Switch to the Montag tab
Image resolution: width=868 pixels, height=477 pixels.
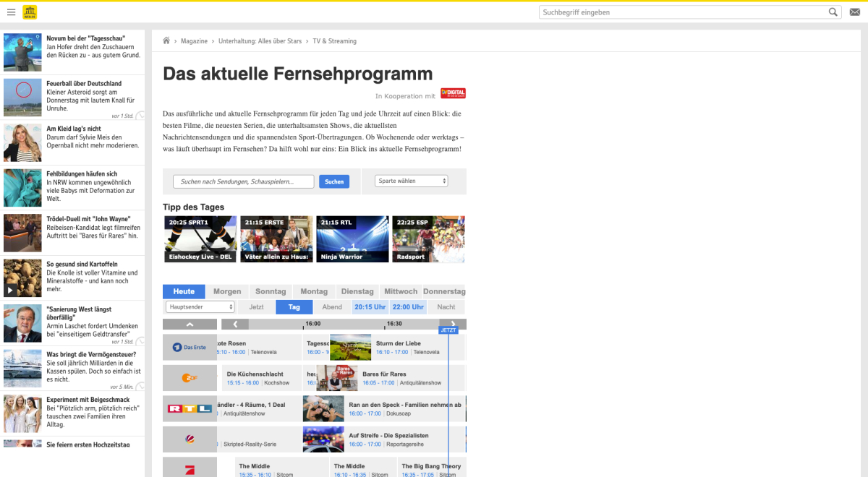314,291
